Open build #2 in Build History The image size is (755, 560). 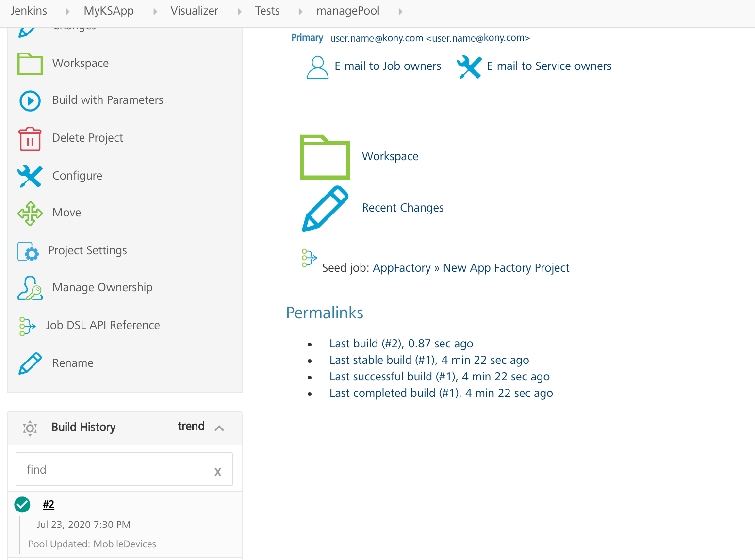(x=49, y=504)
